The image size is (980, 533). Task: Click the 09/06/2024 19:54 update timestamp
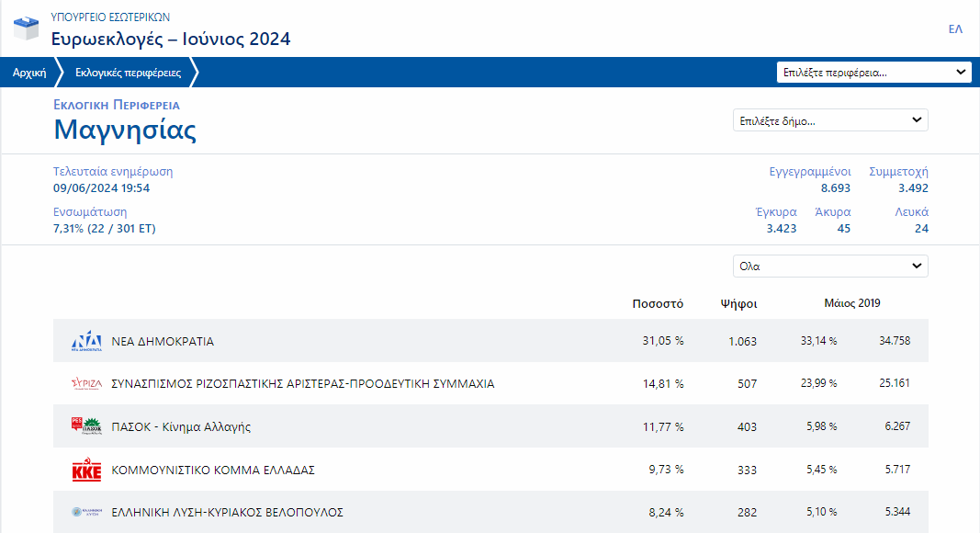[x=101, y=188]
